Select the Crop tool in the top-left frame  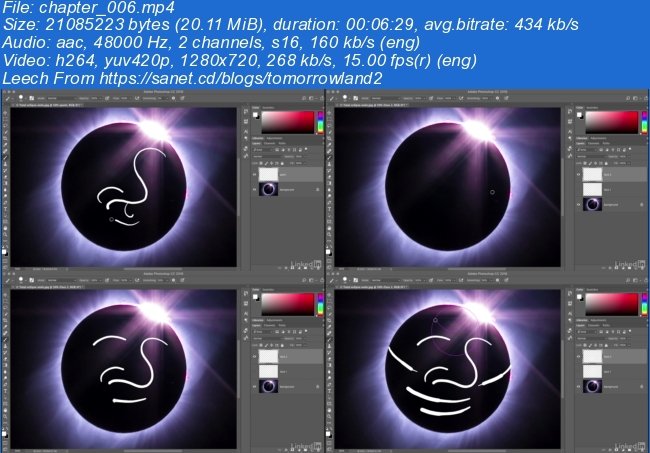click(5, 138)
